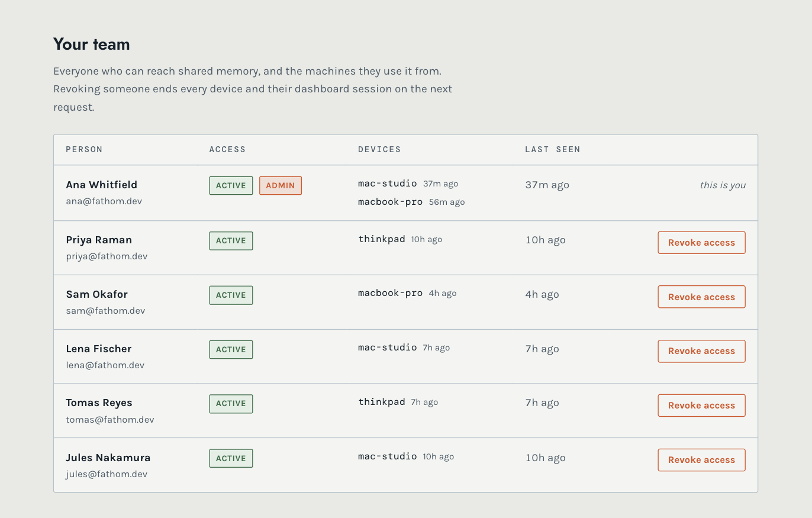This screenshot has width=812, height=518.
Task: Click the email lena@fathom.dev
Action: (x=105, y=365)
